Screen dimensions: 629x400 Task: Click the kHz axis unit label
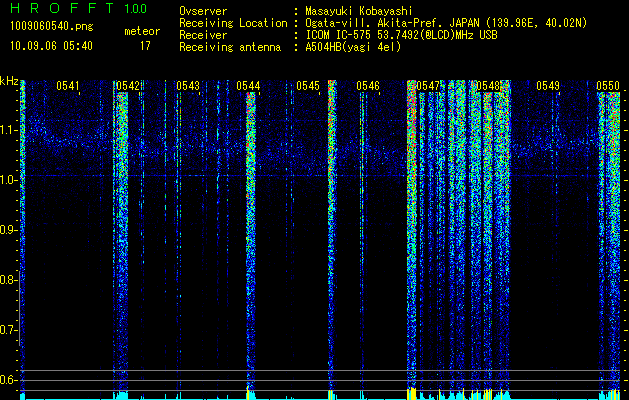9,81
